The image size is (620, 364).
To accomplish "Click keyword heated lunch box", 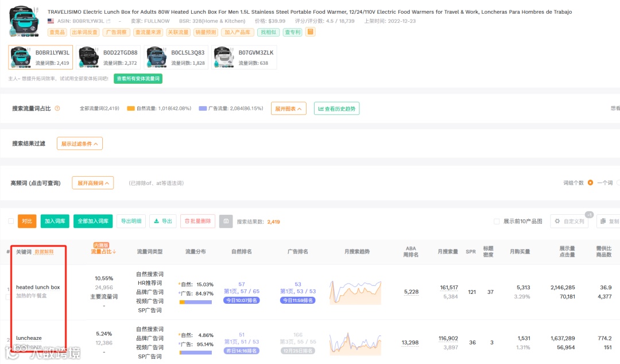I will point(38,287).
